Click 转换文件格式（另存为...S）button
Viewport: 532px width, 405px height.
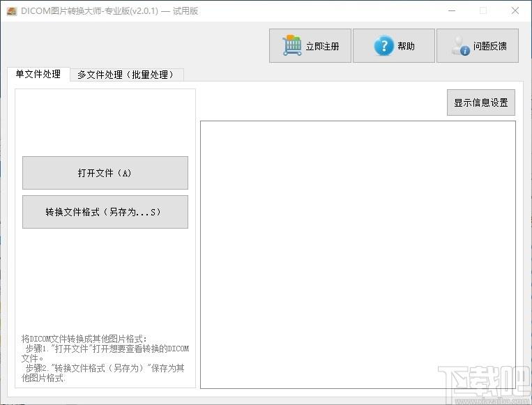pos(105,212)
